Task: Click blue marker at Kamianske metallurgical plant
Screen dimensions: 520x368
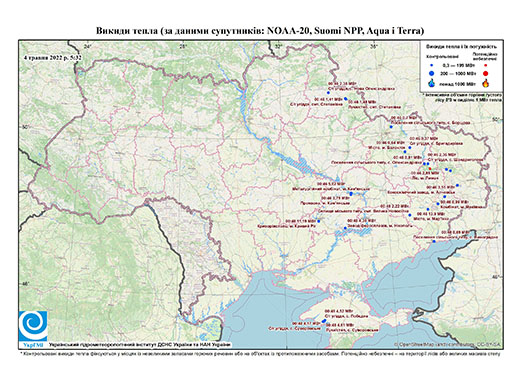Action: [x=351, y=194]
